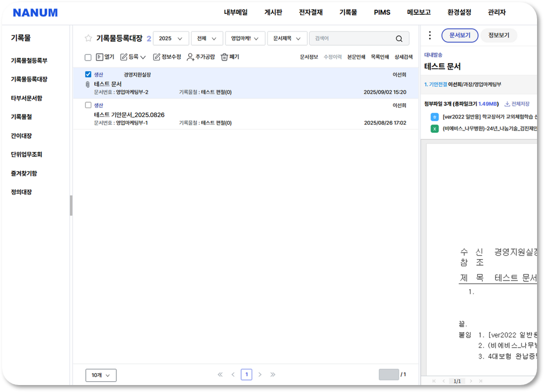Image resolution: width=544 pixels, height=392 pixels.
Task: Toggle the select-all checkbox in toolbar
Action: (x=88, y=58)
